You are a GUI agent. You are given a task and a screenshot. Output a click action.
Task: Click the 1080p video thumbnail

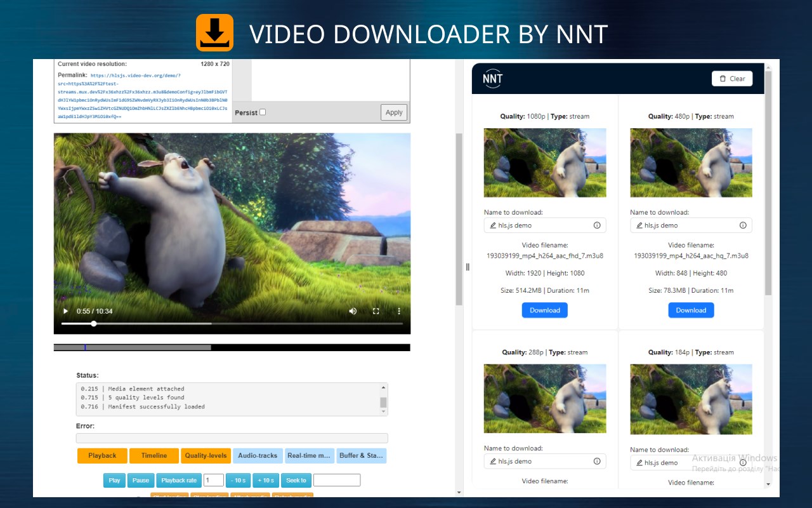click(545, 163)
